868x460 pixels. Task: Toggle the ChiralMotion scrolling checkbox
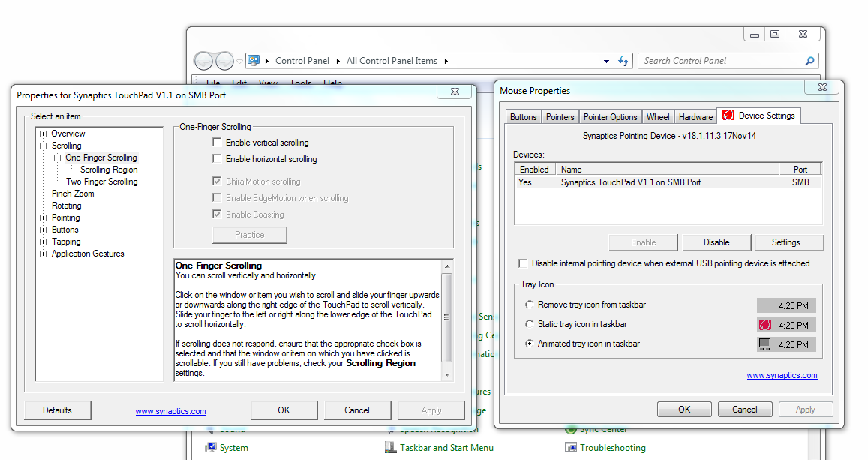tap(217, 181)
